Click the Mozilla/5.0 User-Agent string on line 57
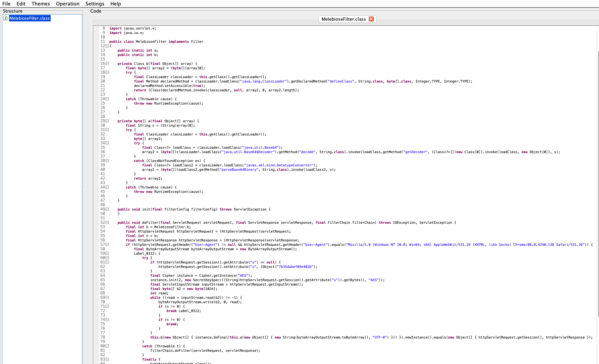Screen dimensions: 599x364 (465, 245)
